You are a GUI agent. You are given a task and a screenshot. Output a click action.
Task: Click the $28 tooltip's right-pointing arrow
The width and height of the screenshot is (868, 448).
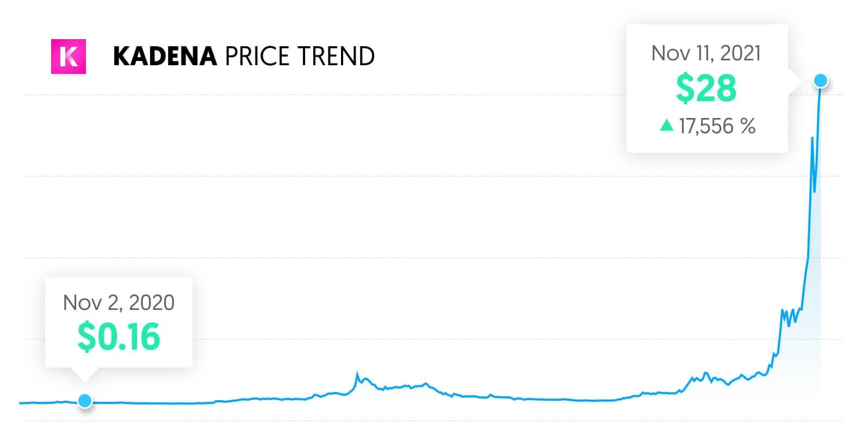(x=795, y=83)
